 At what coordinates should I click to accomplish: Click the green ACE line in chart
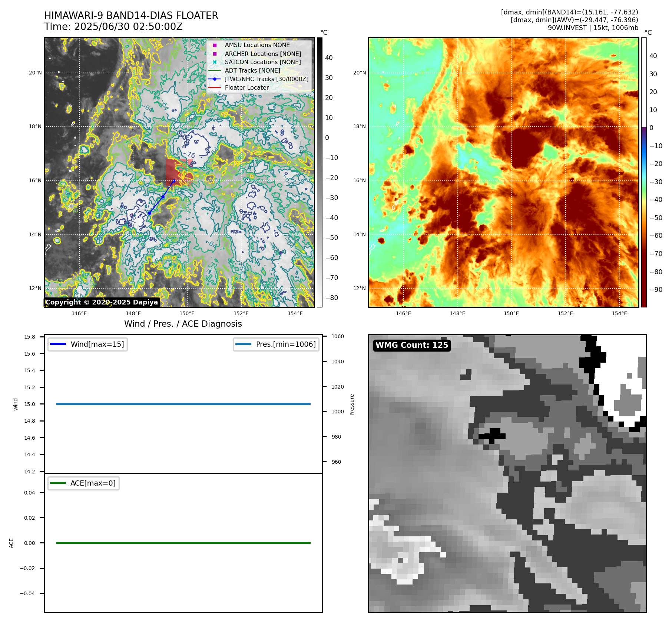183,543
